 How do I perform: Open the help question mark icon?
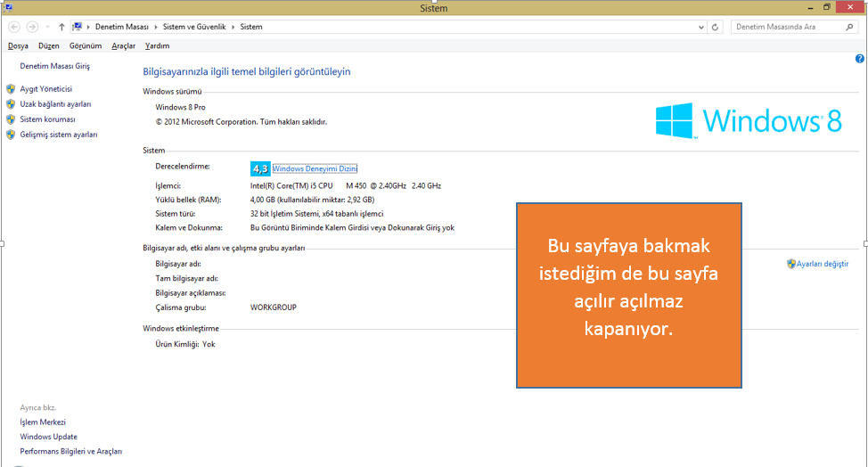[x=860, y=59]
